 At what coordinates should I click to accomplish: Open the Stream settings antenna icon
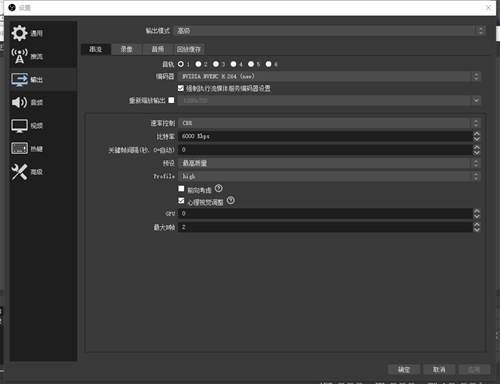(19, 56)
